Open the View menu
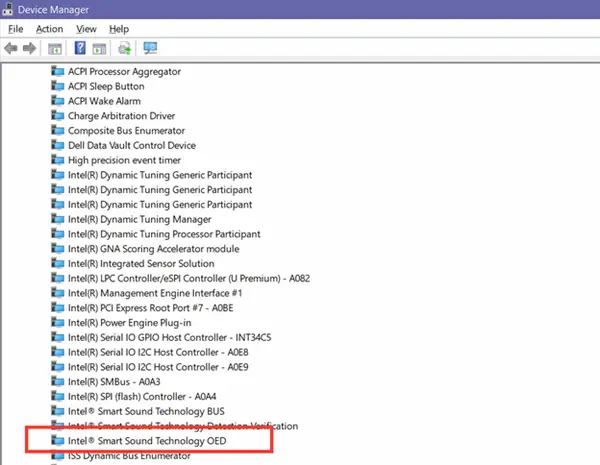The height and width of the screenshot is (465, 600). 86,29
